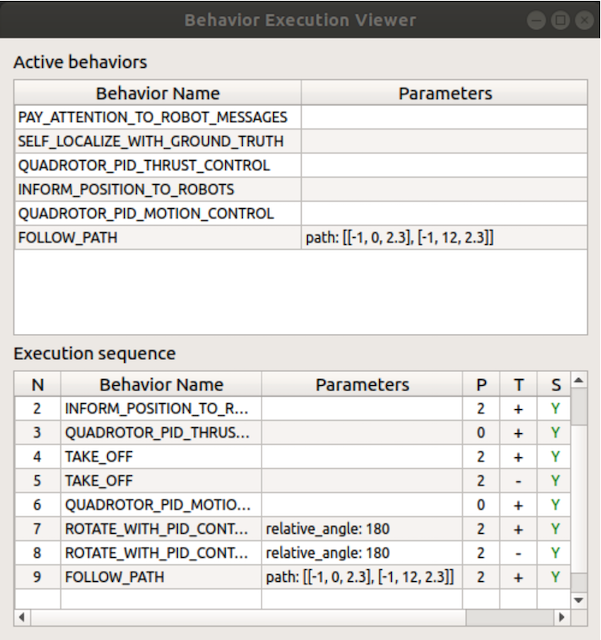The width and height of the screenshot is (601, 640).
Task: Sort by the N column header
Action: click(x=38, y=384)
